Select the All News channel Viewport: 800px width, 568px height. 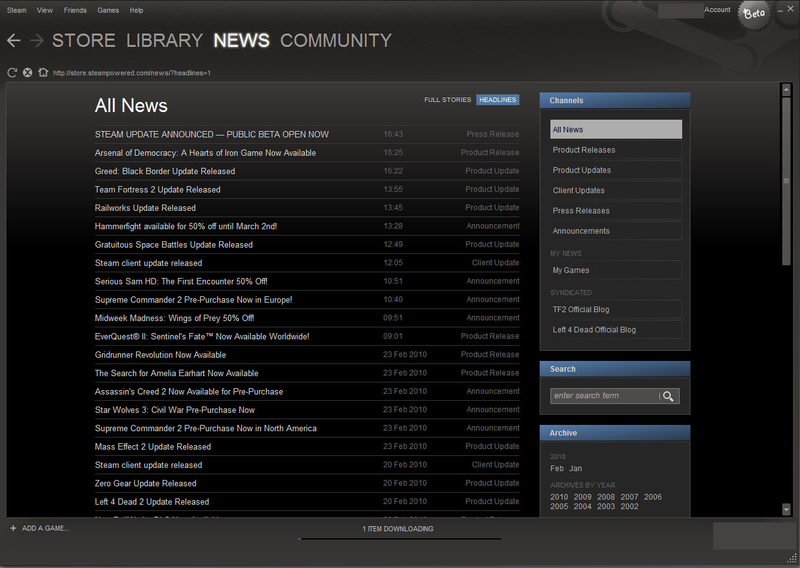pos(616,129)
